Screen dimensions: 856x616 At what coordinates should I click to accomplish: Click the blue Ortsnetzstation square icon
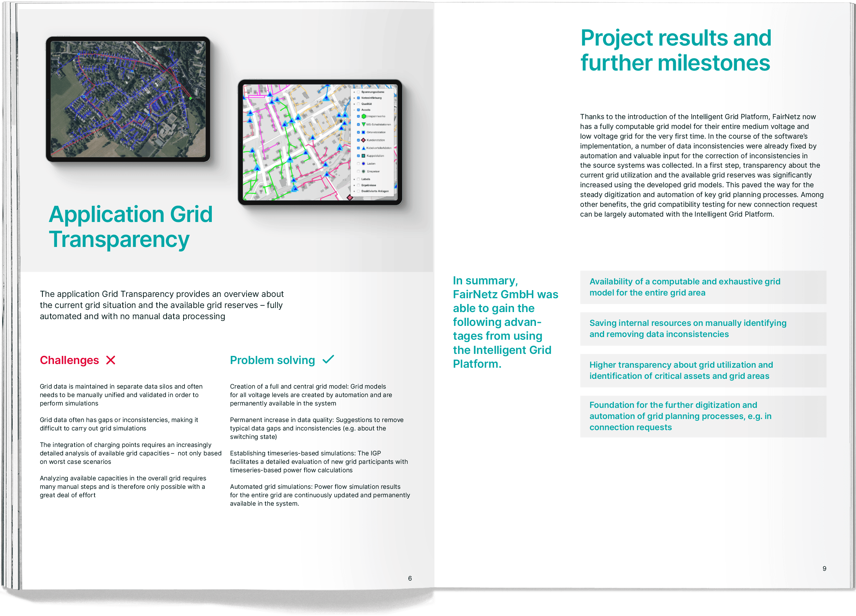364,132
